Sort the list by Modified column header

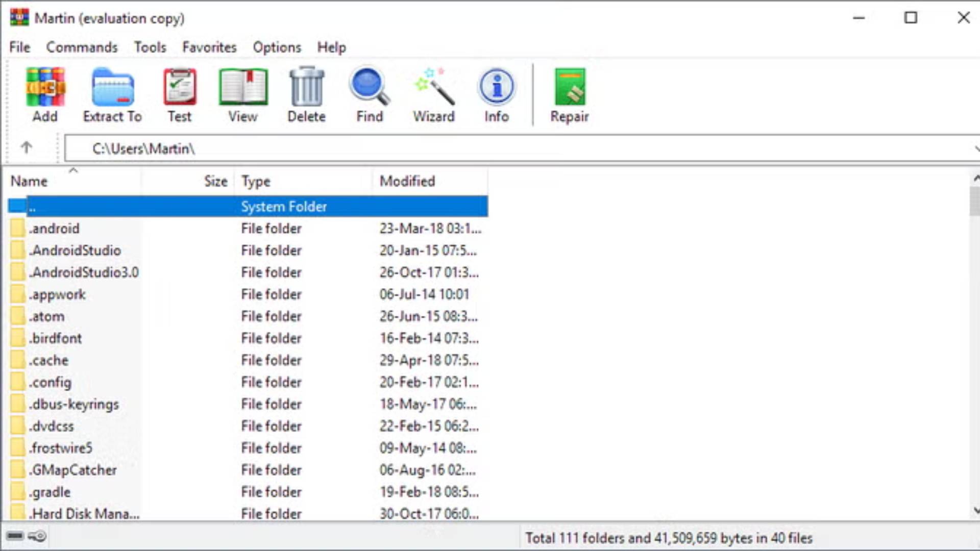407,182
